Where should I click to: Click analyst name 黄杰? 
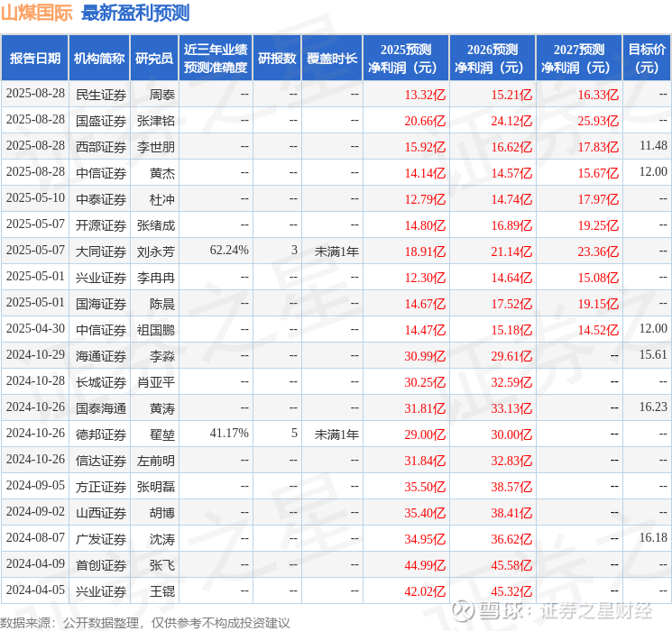[x=162, y=173]
